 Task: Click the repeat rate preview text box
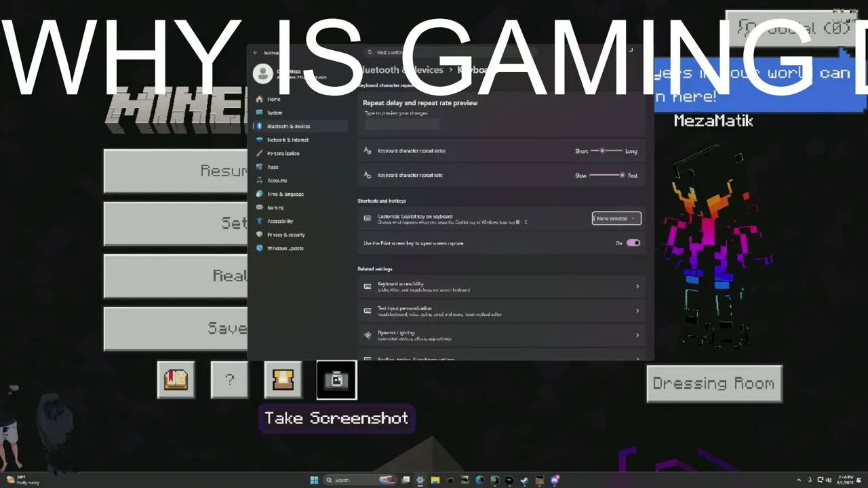[402, 124]
